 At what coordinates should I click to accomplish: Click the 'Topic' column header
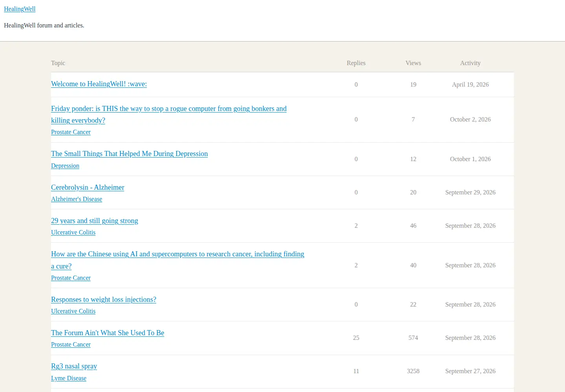click(x=58, y=63)
